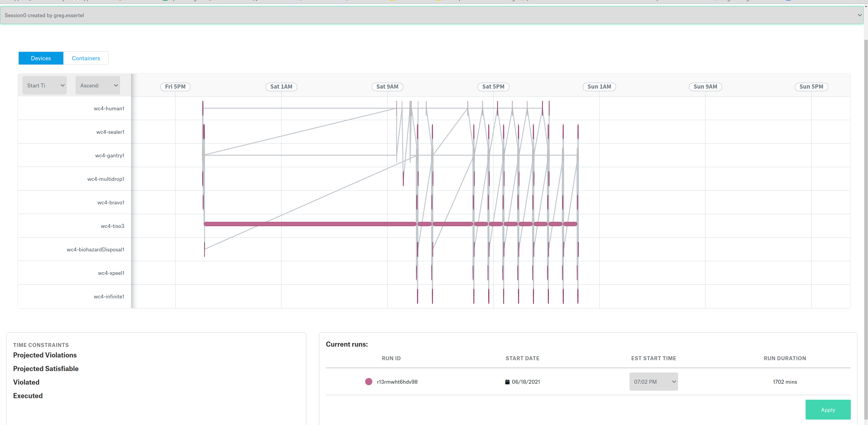
Task: Select the Devices tab
Action: pyautogui.click(x=41, y=58)
